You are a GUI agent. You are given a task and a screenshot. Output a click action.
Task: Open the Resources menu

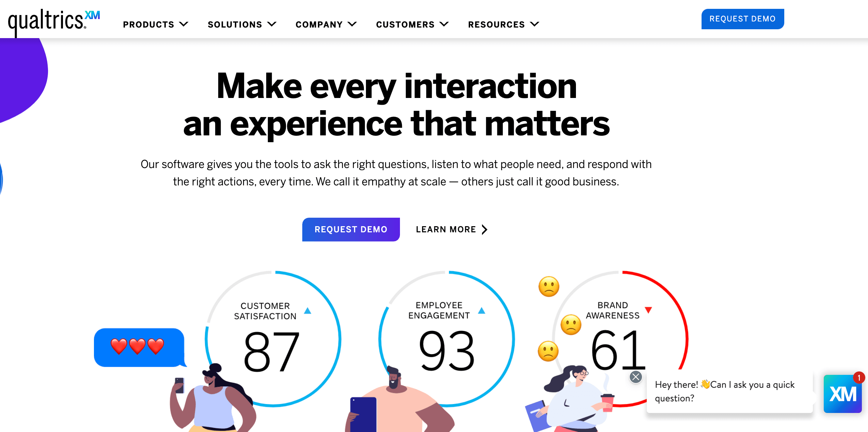click(503, 24)
